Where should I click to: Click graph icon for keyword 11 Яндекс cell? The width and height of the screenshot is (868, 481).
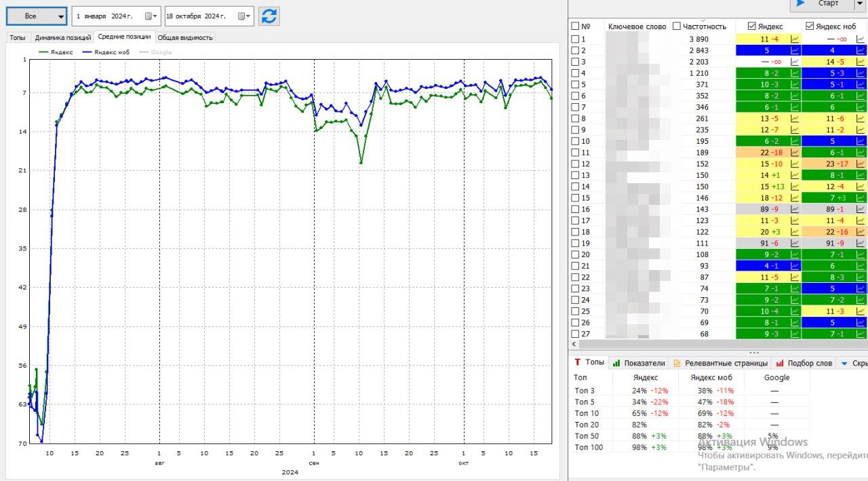pyautogui.click(x=795, y=153)
